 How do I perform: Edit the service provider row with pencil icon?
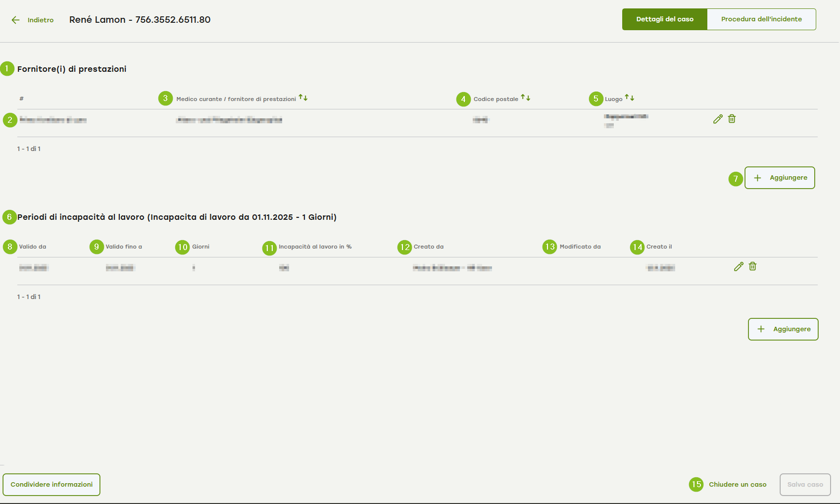[718, 119]
